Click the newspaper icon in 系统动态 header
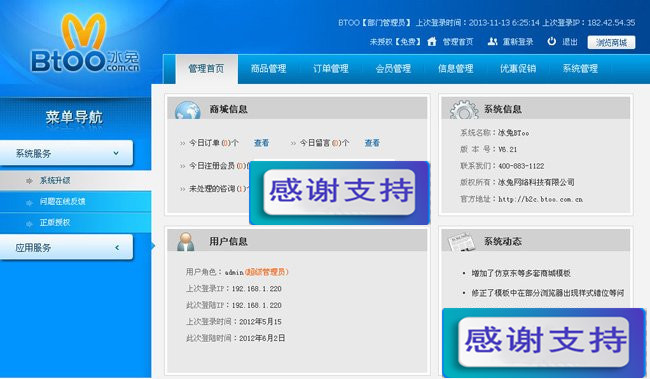Image resolution: width=650 pixels, height=379 pixels. 461,242
